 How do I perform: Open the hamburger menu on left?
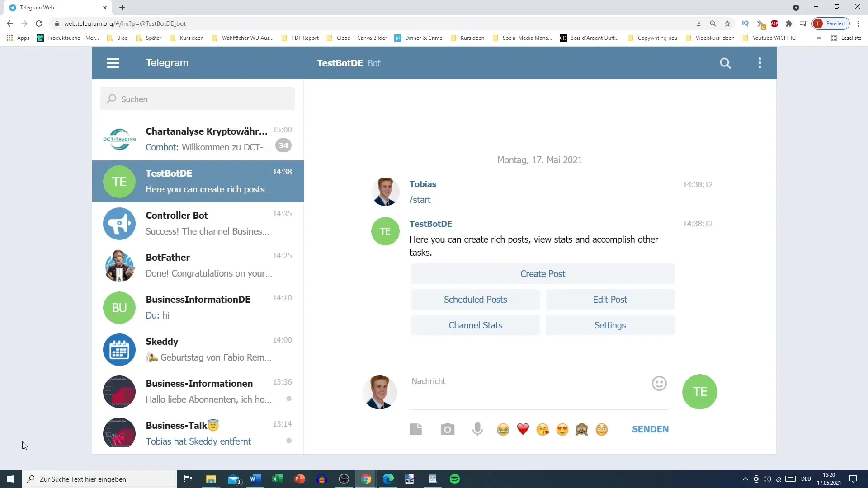pos(113,62)
